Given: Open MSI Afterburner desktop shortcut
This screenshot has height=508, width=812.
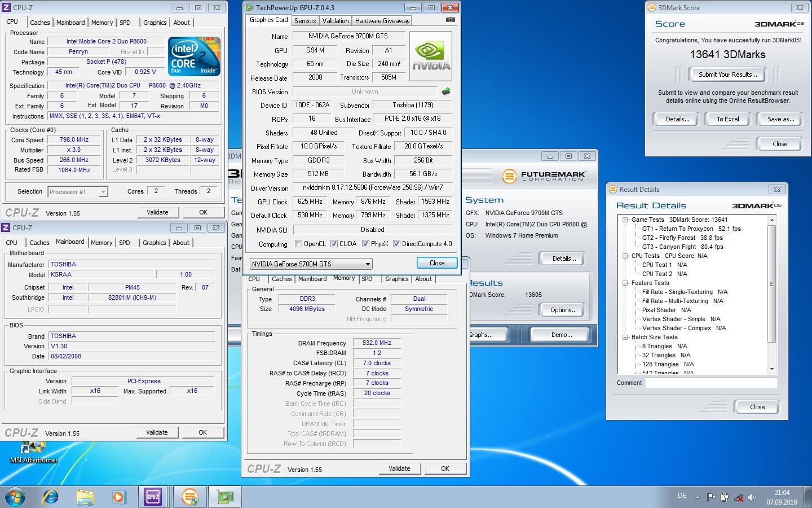Looking at the screenshot, I should (x=34, y=452).
